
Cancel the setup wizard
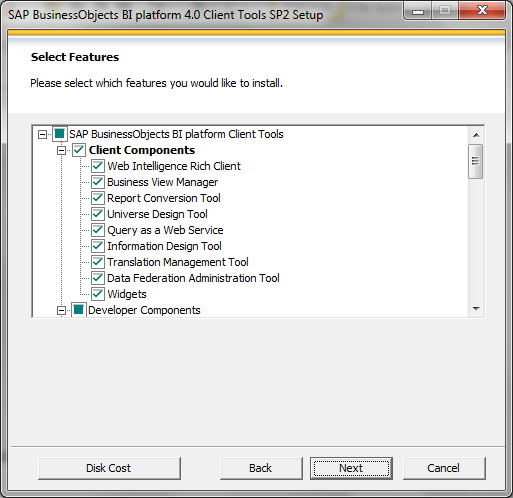click(x=444, y=468)
